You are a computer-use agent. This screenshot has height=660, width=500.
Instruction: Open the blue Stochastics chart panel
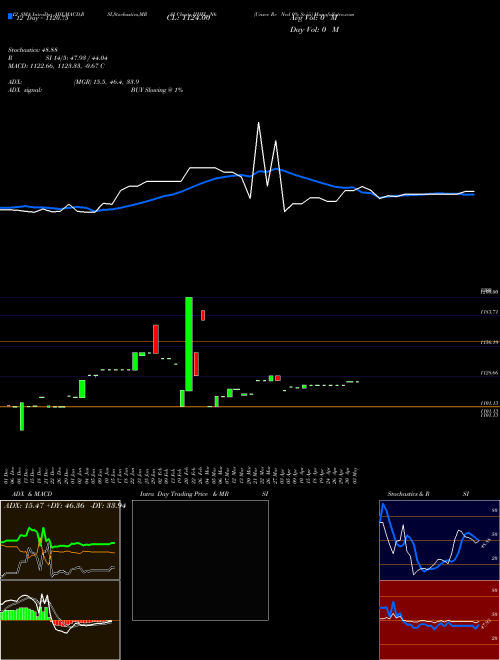(x=439, y=540)
